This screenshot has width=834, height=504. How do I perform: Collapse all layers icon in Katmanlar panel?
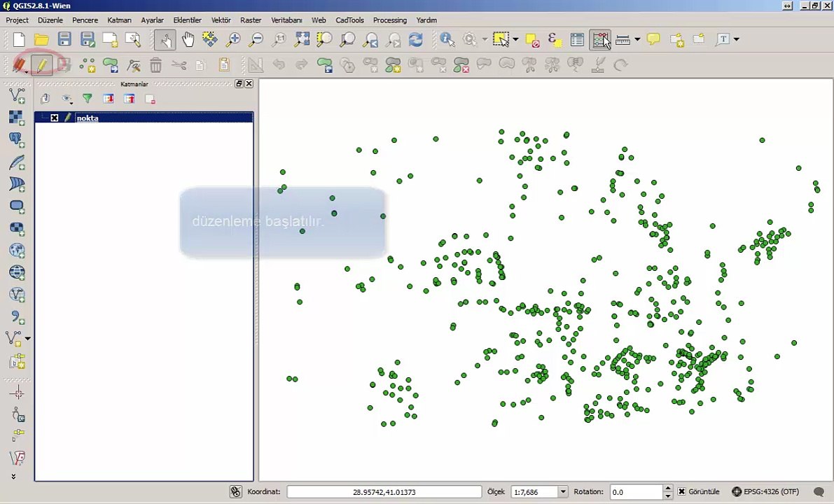(x=130, y=99)
